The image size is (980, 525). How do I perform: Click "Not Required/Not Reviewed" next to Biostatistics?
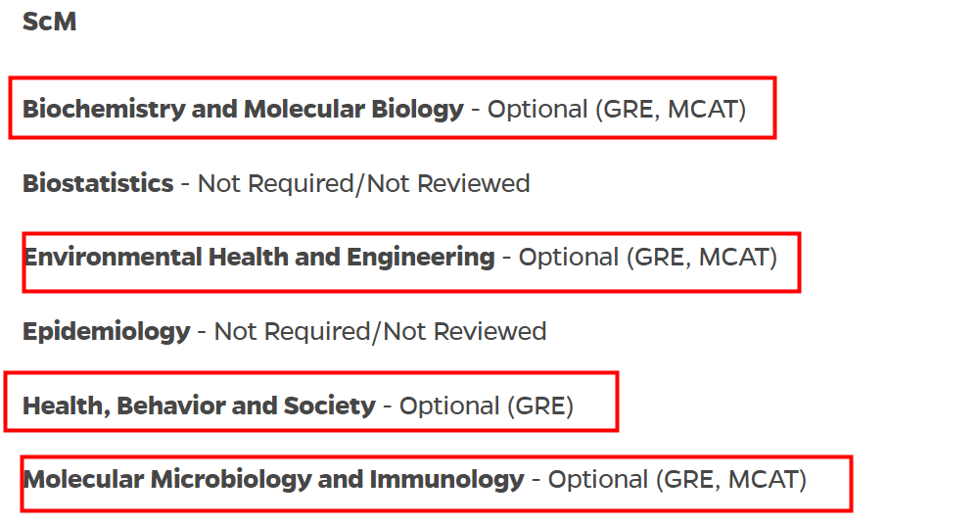tap(363, 183)
